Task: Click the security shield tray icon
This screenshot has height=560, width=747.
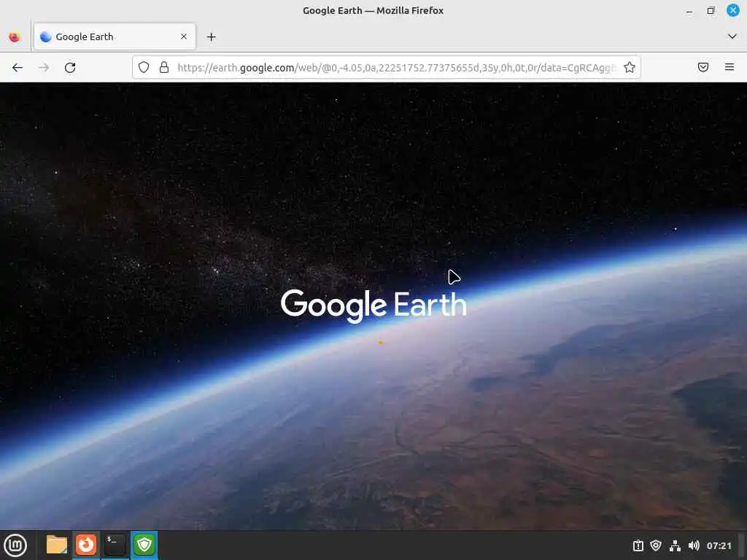Action: click(656, 545)
